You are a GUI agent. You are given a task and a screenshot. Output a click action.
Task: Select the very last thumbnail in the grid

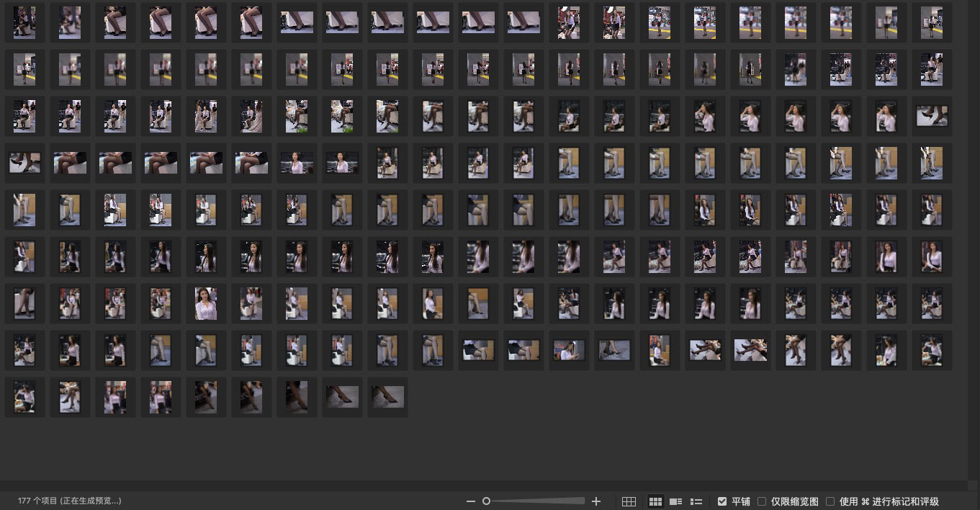[387, 397]
